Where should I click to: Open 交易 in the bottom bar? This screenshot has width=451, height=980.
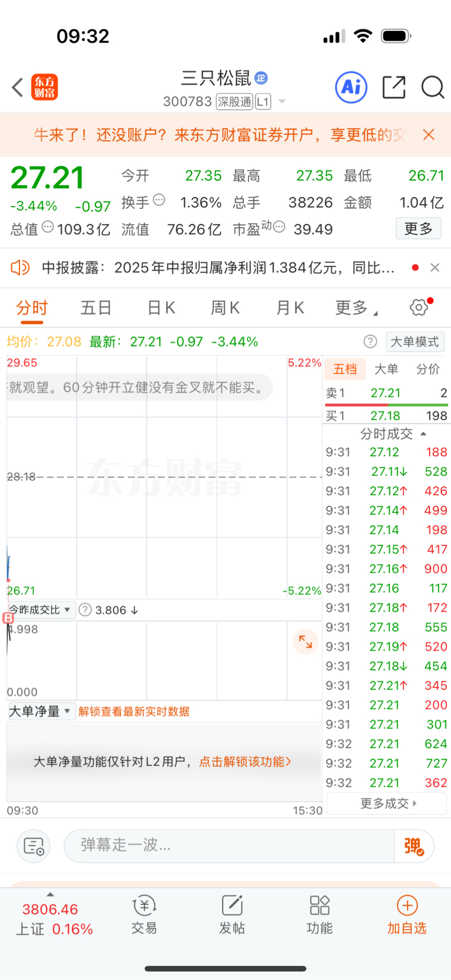pyautogui.click(x=144, y=915)
